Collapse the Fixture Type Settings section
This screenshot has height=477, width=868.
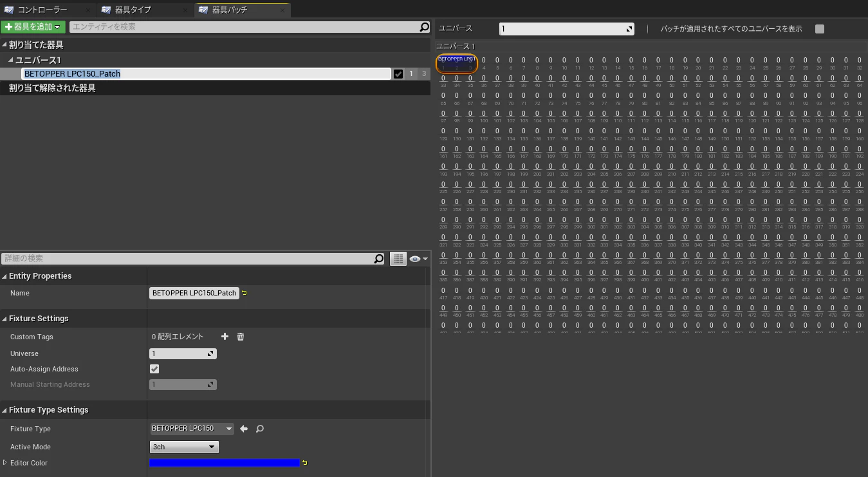[x=5, y=410]
